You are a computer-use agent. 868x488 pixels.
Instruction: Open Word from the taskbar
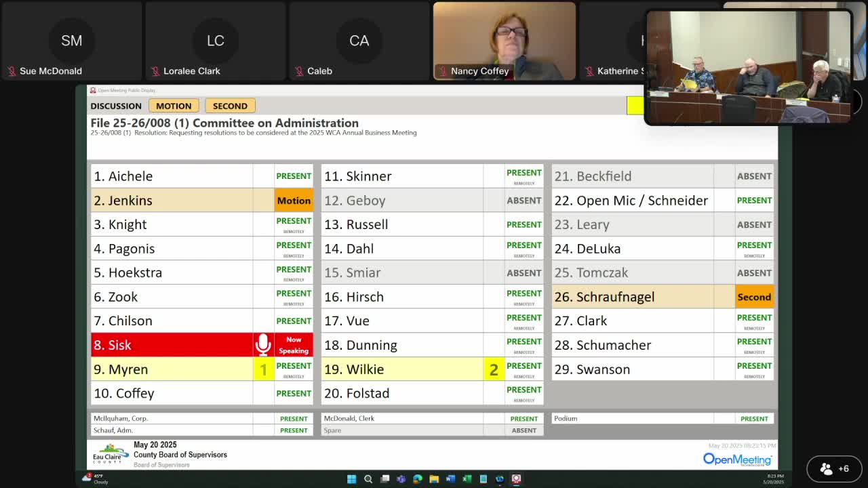450,479
